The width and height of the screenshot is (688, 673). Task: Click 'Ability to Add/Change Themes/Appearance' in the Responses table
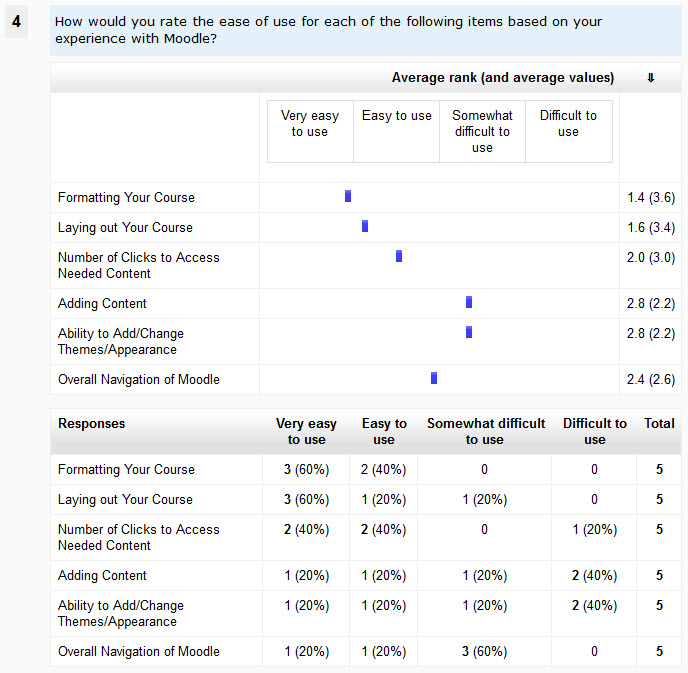[x=121, y=613]
